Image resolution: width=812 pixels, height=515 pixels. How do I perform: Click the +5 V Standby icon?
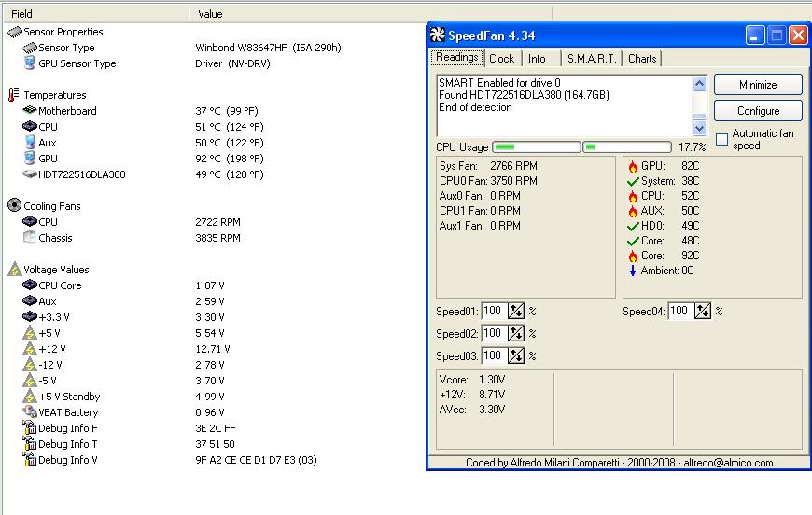coord(30,397)
